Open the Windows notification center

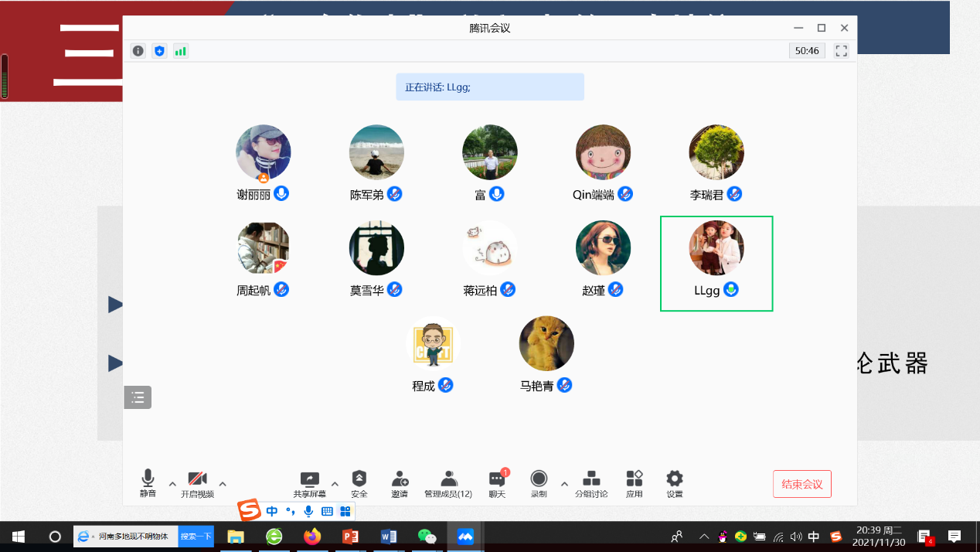[954, 537]
